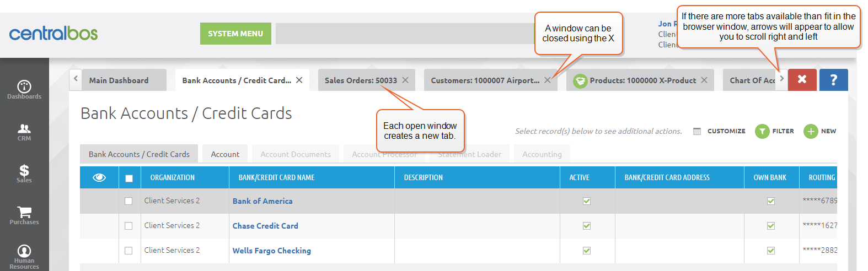This screenshot has width=868, height=271.
Task: Click the green Filter icon
Action: [762, 132]
